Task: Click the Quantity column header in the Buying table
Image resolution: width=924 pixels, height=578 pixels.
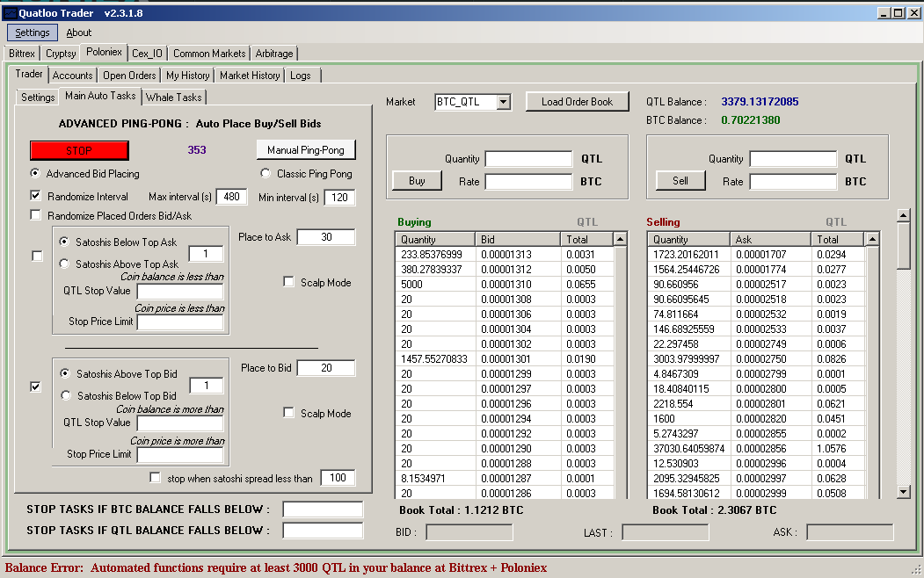Action: point(435,240)
